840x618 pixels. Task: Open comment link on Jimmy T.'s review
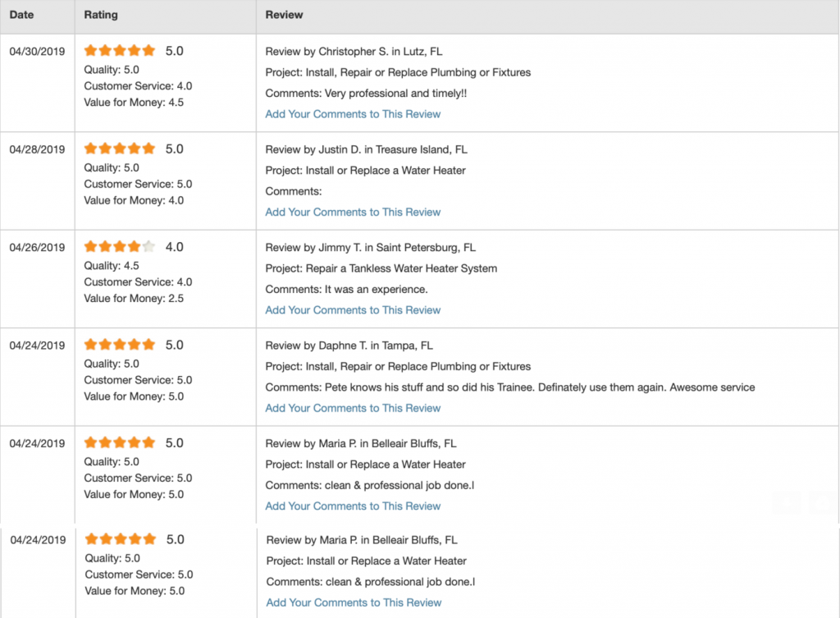[x=353, y=310]
